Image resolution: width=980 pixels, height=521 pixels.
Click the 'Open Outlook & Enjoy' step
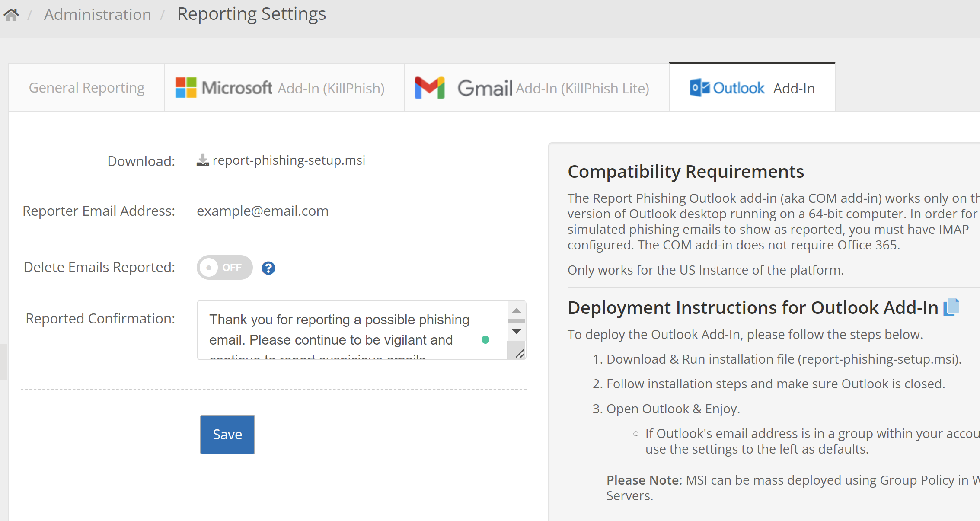(673, 409)
